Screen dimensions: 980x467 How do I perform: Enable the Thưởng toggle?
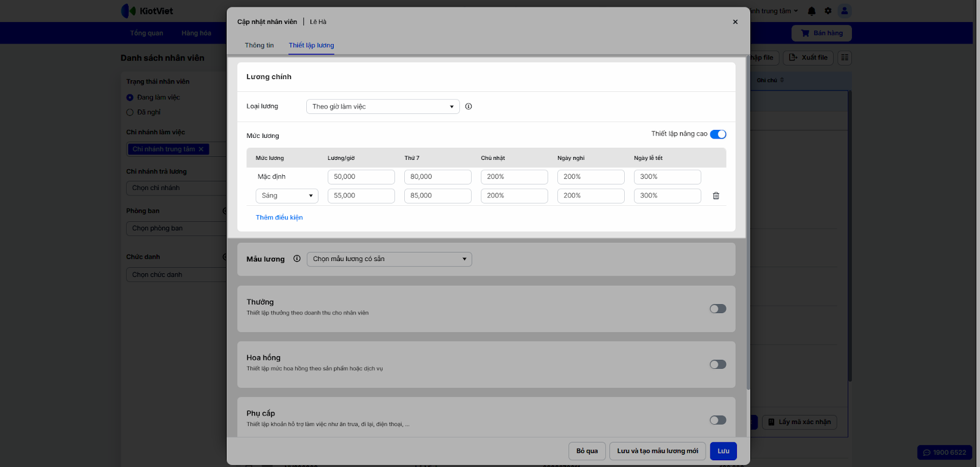click(x=718, y=309)
